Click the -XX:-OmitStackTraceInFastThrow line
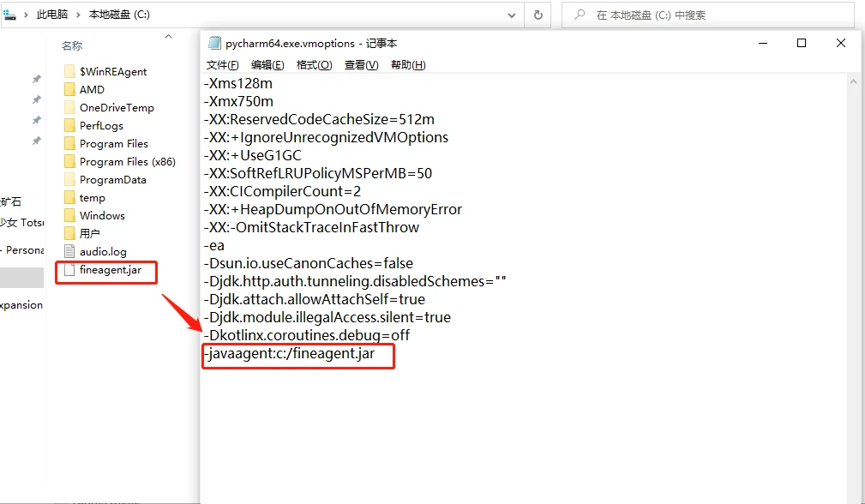Screen dimensions: 865x504 [311, 228]
